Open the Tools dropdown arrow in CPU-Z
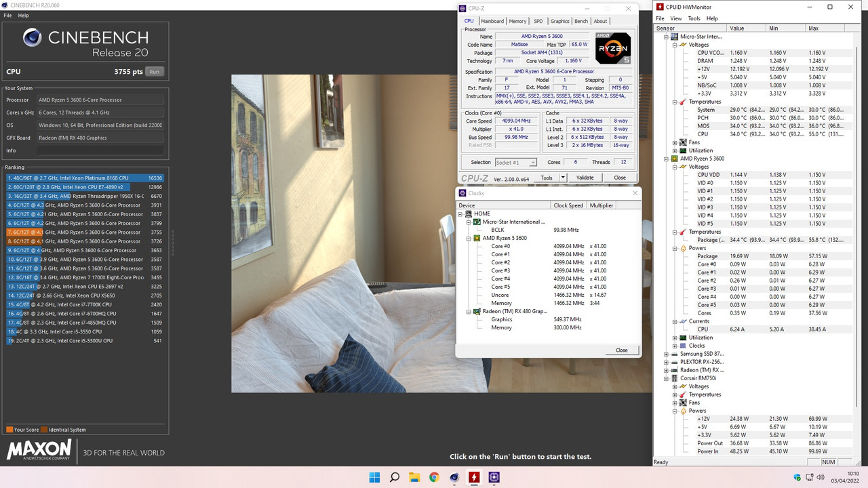Image resolution: width=868 pixels, height=488 pixels. [563, 178]
